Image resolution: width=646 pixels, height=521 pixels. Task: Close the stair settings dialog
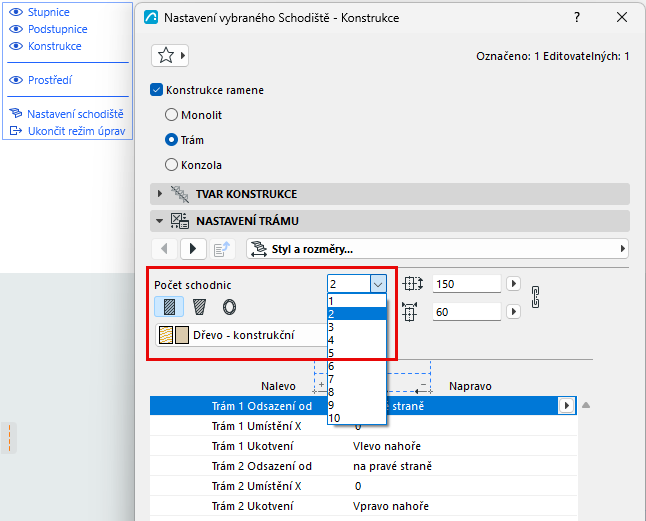click(x=622, y=17)
